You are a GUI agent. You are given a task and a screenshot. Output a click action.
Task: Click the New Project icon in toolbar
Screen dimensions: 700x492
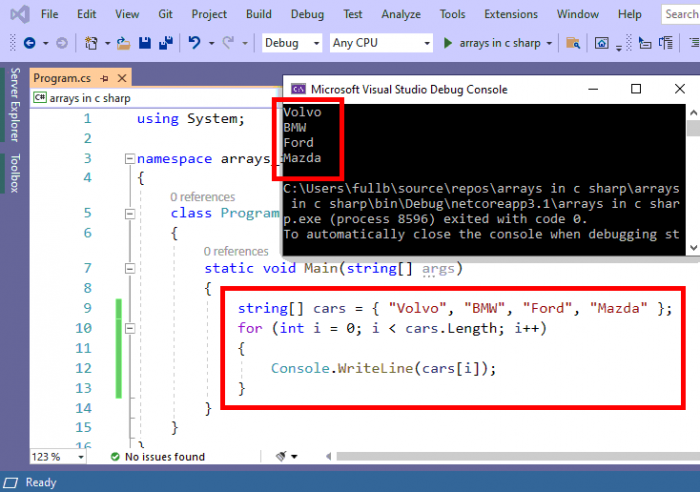91,43
